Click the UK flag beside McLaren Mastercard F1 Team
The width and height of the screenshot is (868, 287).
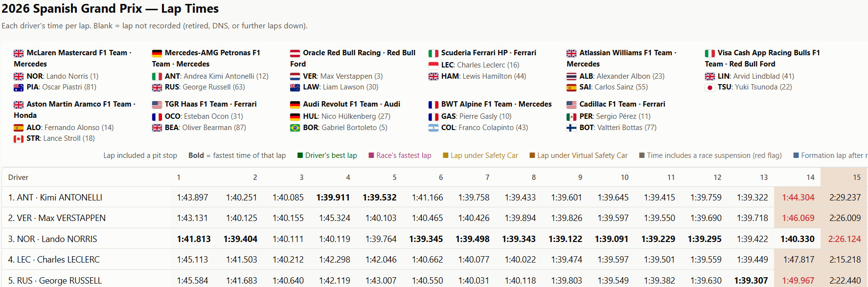(19, 53)
